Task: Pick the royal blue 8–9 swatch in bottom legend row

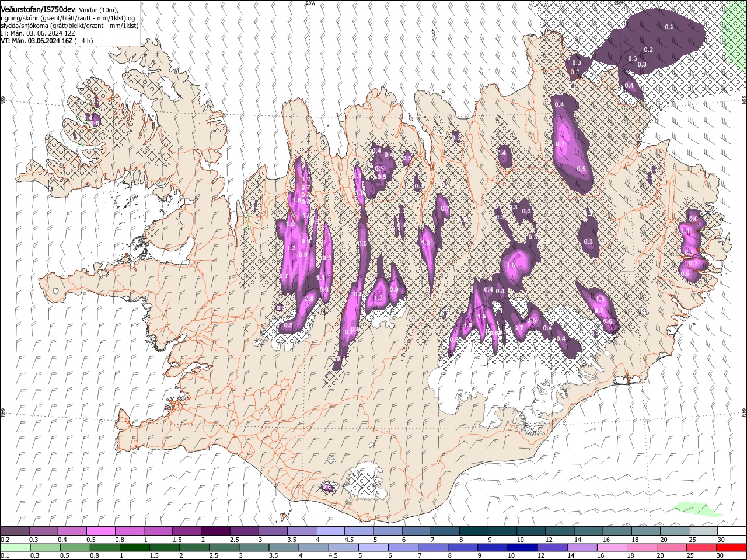Action: [463, 547]
